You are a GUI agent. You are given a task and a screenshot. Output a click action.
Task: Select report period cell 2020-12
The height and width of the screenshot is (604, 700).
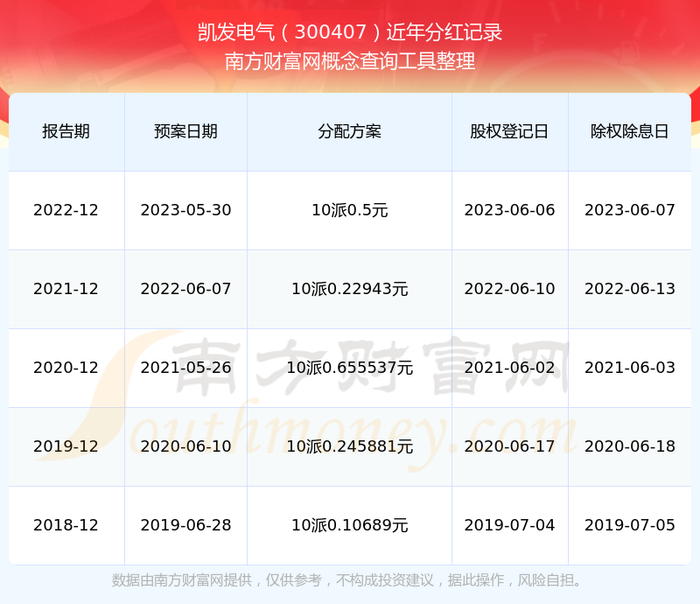pos(66,368)
